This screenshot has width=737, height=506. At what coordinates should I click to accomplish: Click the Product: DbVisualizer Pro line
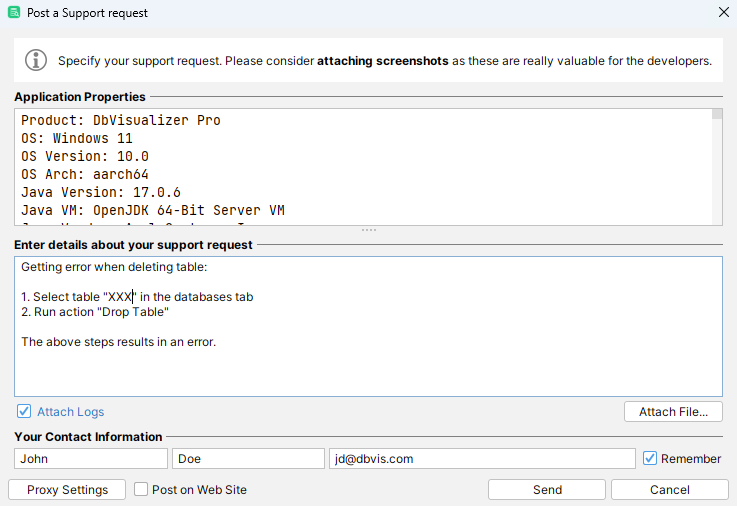[x=121, y=120]
